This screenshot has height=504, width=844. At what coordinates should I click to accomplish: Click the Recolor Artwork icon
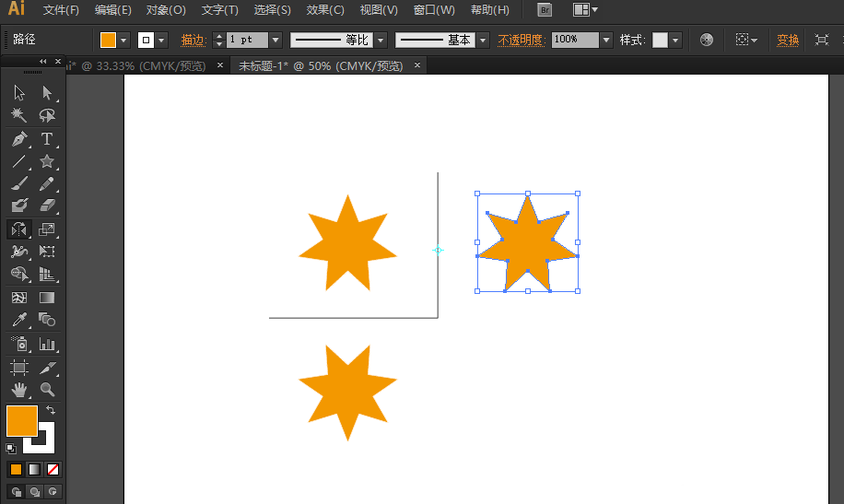coord(706,40)
